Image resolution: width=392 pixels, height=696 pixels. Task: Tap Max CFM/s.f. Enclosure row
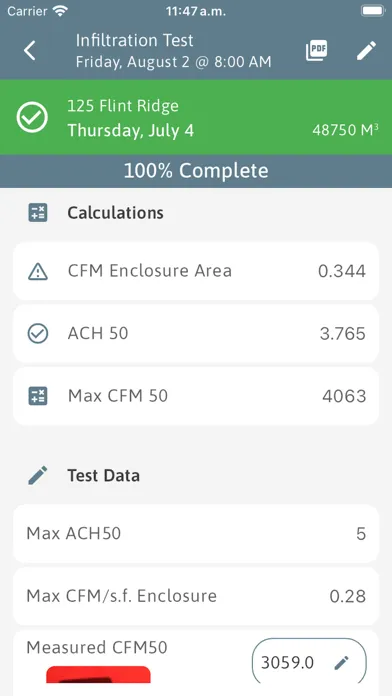click(x=196, y=596)
